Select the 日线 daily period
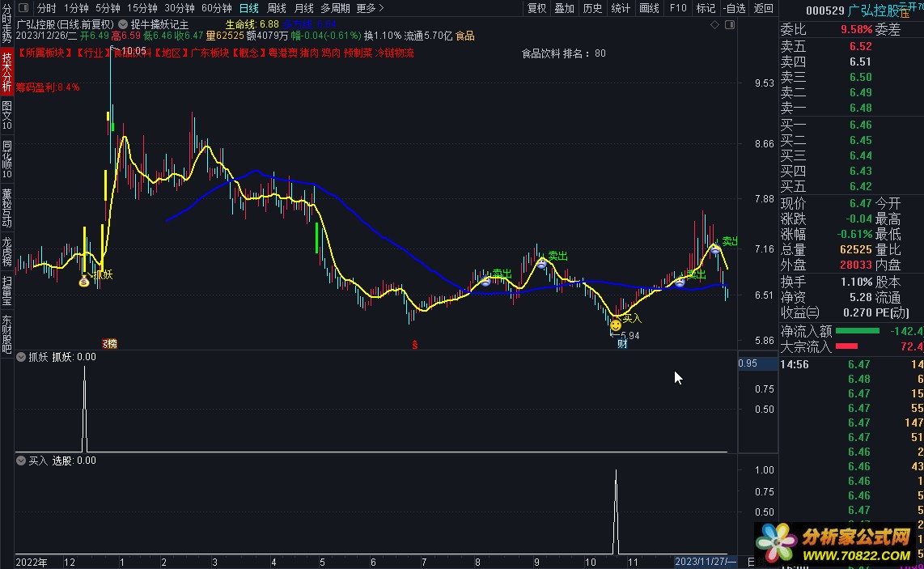The height and width of the screenshot is (569, 924). pos(248,7)
